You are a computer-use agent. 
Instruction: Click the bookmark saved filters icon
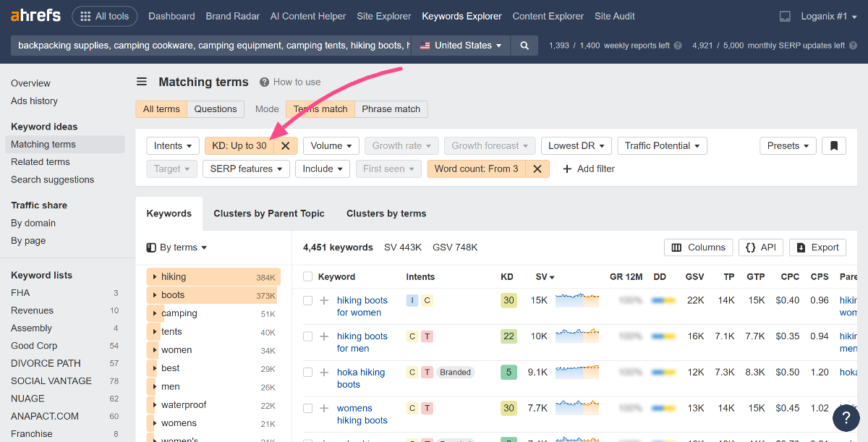[834, 145]
